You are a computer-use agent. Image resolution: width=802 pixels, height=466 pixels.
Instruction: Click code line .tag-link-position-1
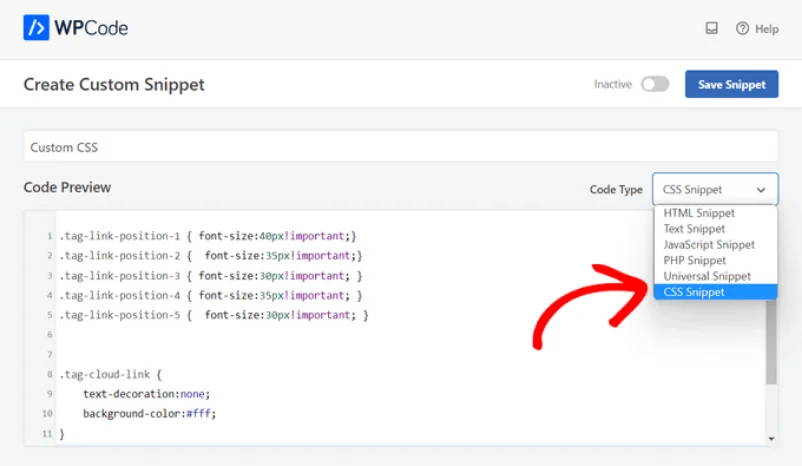[208, 236]
